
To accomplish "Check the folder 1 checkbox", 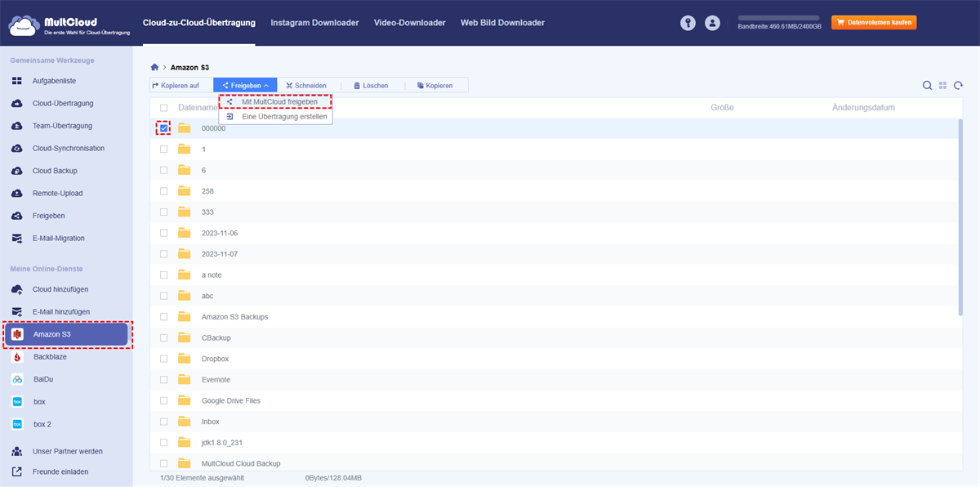I will (x=164, y=150).
